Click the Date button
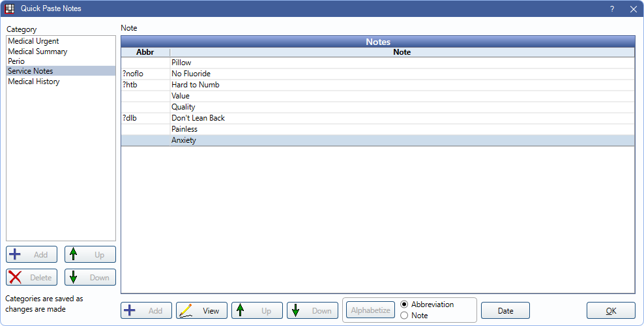The width and height of the screenshot is (644, 326). pyautogui.click(x=505, y=310)
